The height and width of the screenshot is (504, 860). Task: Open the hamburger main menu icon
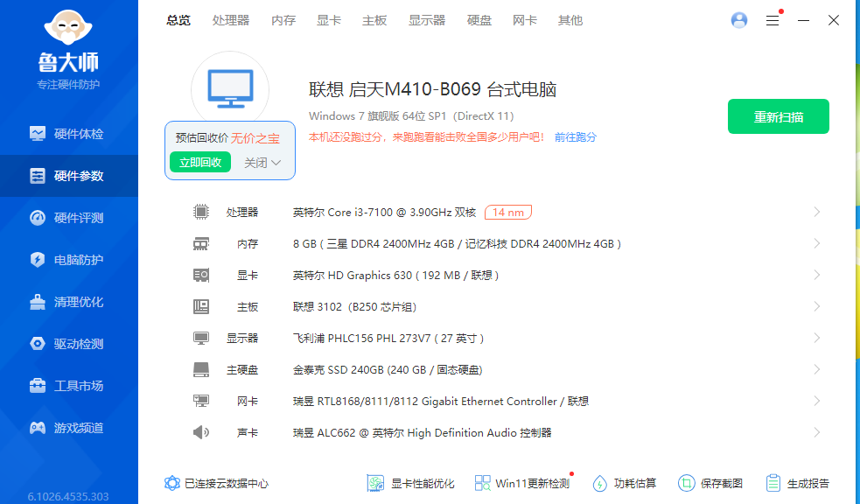tap(773, 20)
